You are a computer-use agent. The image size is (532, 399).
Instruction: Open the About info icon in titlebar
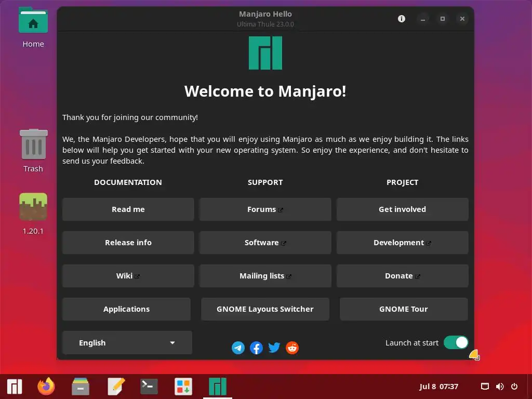click(402, 19)
